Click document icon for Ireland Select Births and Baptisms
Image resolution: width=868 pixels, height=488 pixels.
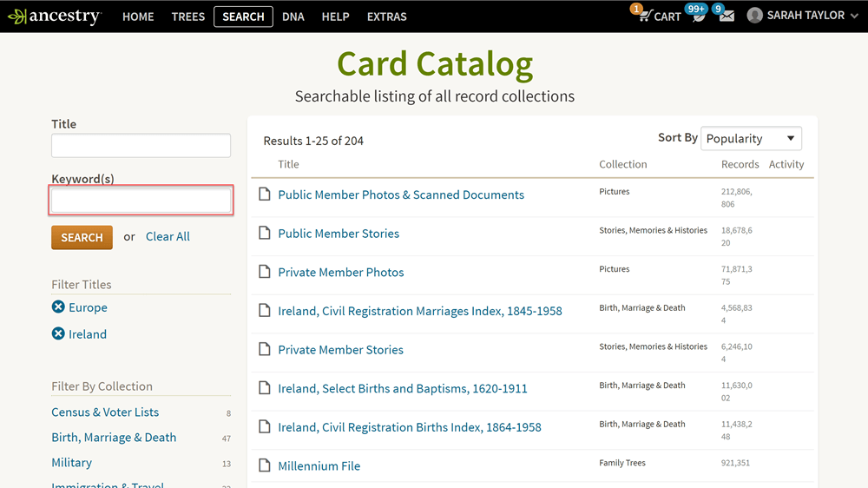click(x=265, y=388)
